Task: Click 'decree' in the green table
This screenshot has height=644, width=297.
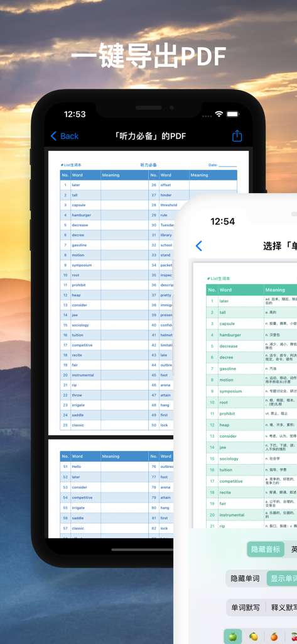Action: [x=226, y=357]
